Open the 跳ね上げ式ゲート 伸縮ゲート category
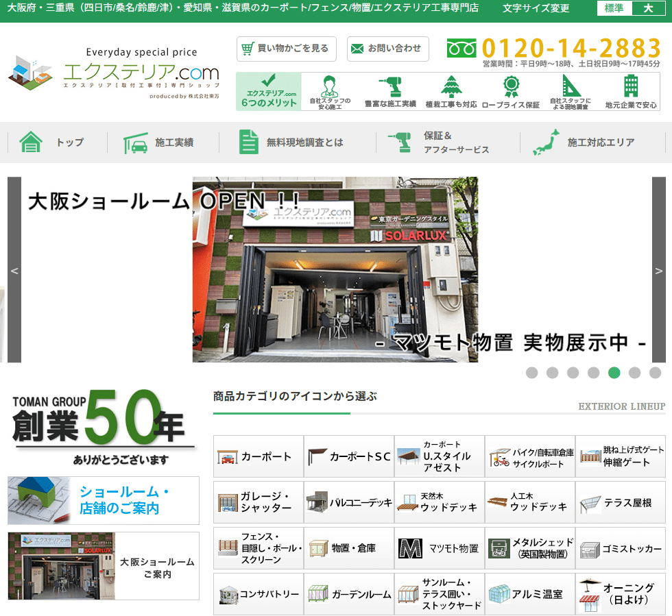This screenshot has height=616, width=672. point(620,456)
